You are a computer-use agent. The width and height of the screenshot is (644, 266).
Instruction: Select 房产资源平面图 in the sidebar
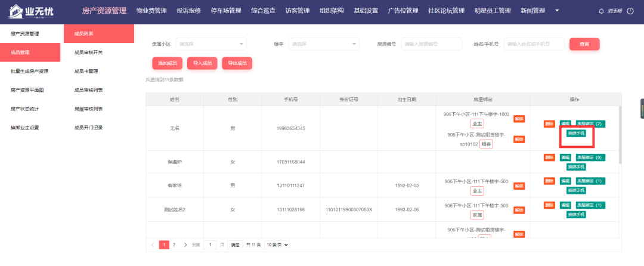tap(27, 90)
